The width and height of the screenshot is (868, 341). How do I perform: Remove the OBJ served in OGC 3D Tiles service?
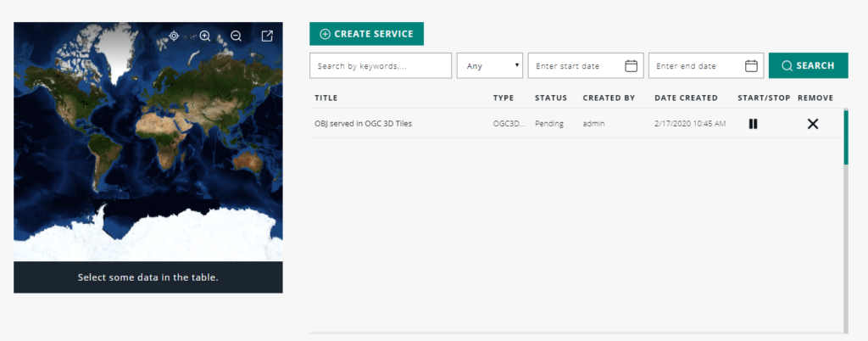812,124
